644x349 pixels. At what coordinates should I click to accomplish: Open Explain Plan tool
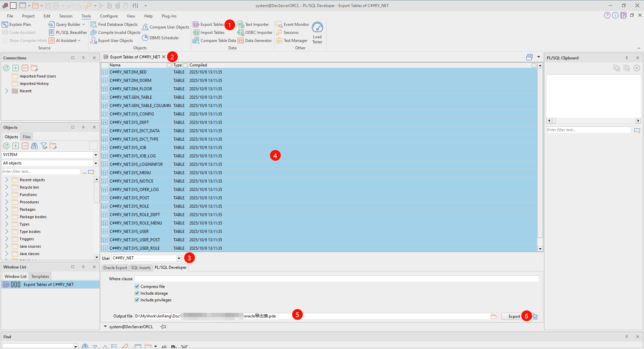coord(16,24)
